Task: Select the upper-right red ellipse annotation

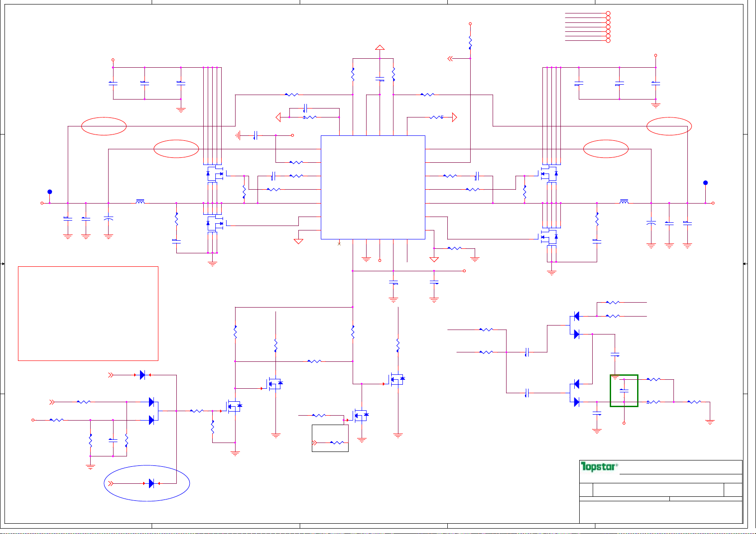Action: 669,126
